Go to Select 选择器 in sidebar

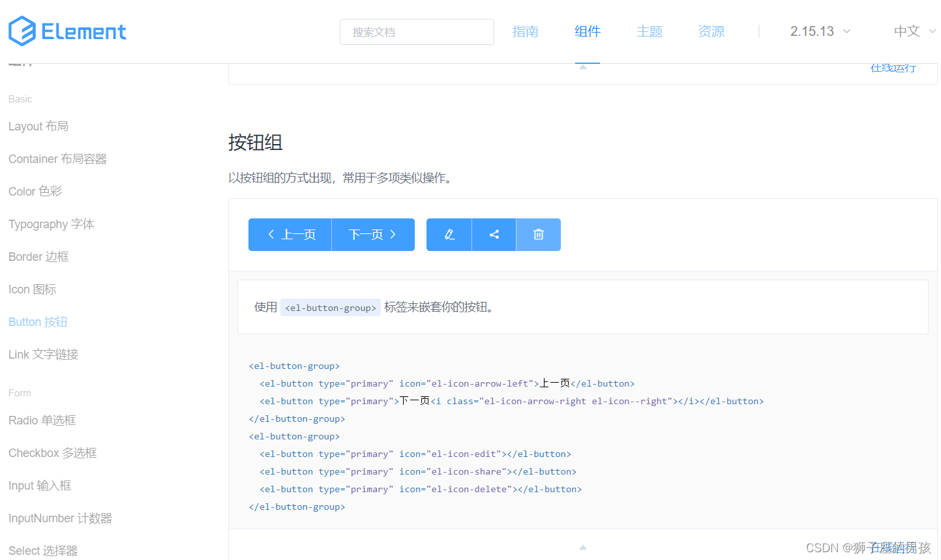pos(43,551)
